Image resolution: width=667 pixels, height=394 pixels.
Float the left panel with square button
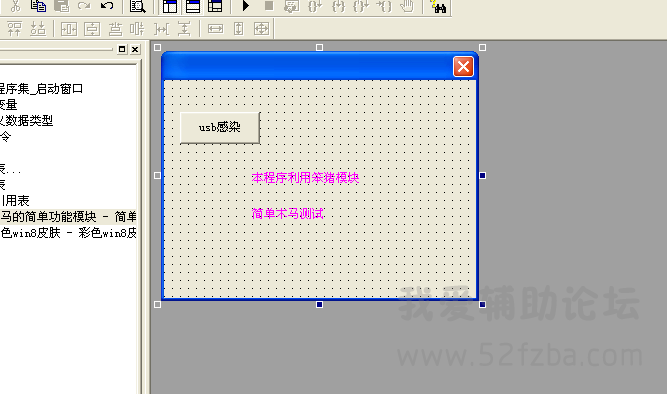coord(122,49)
